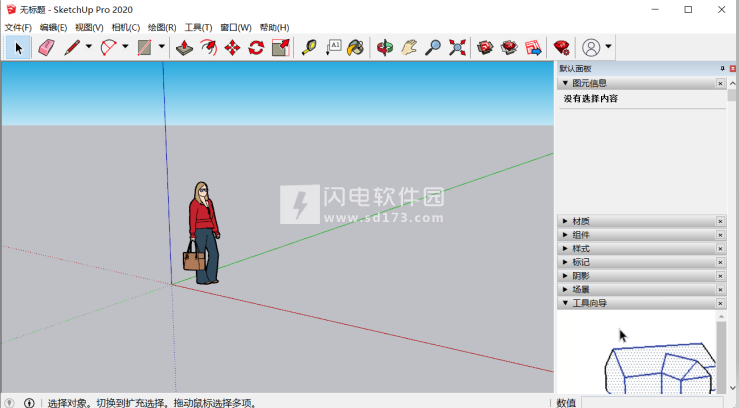Image resolution: width=739 pixels, height=408 pixels.
Task: Select the Scale tool
Action: (x=280, y=48)
